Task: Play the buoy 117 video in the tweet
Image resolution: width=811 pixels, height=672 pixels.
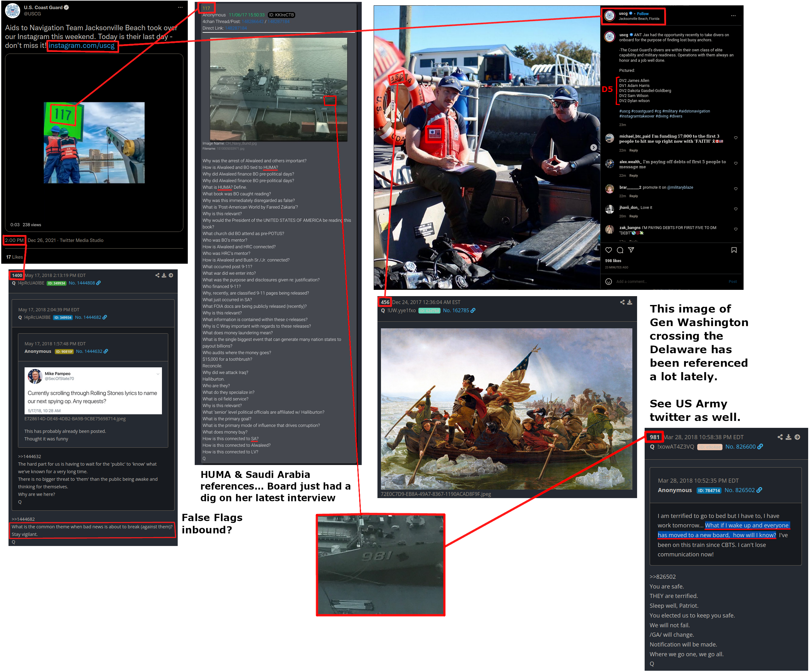Action: (94, 142)
